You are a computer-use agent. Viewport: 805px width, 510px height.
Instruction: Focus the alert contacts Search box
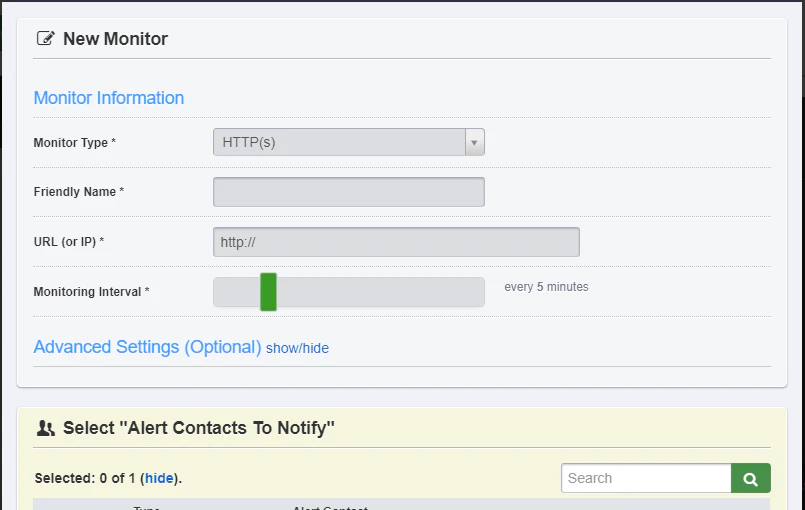pyautogui.click(x=646, y=478)
